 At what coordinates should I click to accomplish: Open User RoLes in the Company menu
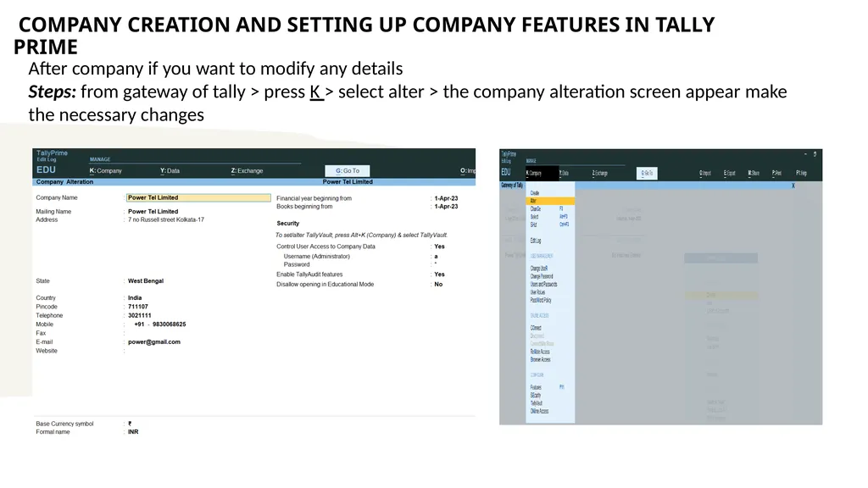click(537, 292)
